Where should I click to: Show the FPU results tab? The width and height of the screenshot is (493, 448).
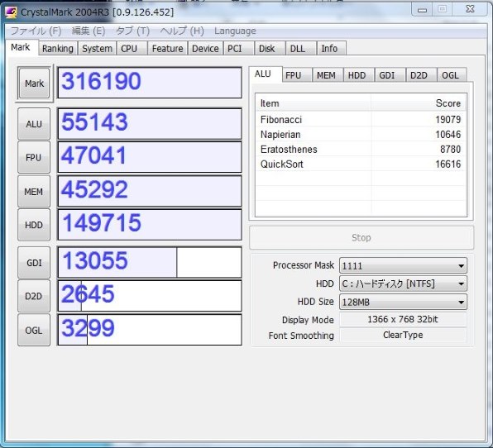click(x=296, y=75)
